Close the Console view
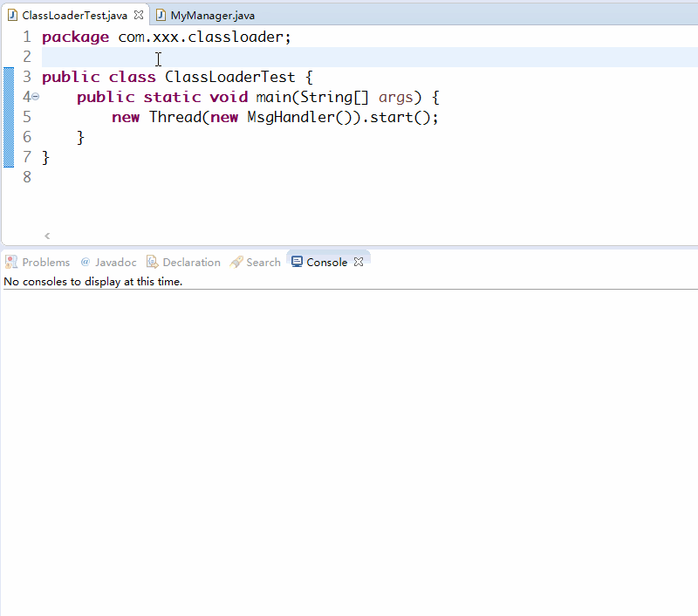698x616 pixels. [359, 262]
